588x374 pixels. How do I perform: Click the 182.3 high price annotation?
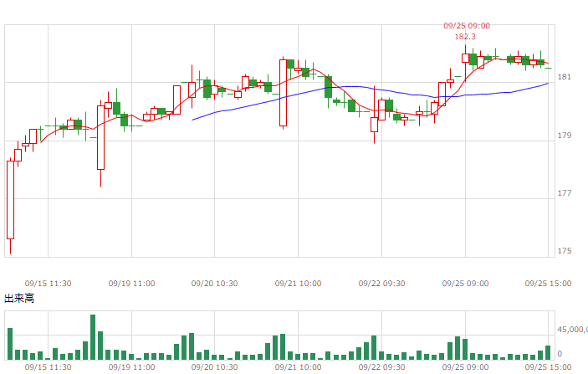465,36
